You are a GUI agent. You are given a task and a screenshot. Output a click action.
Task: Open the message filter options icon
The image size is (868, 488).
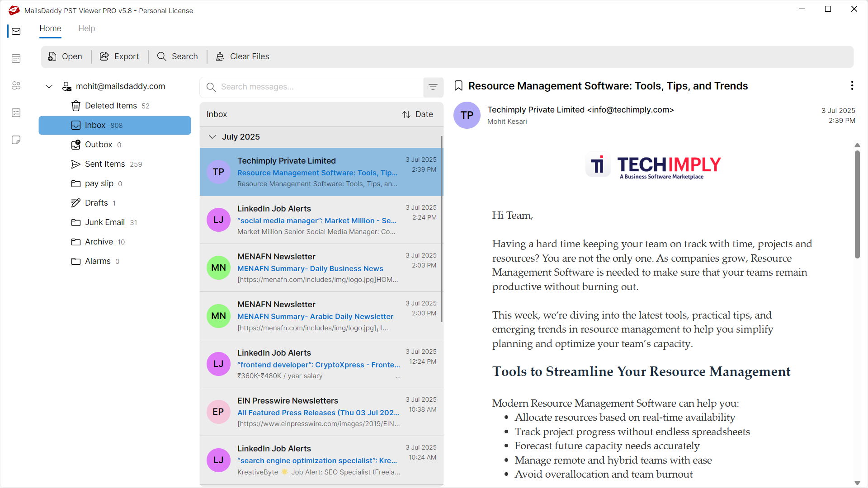[x=433, y=87]
